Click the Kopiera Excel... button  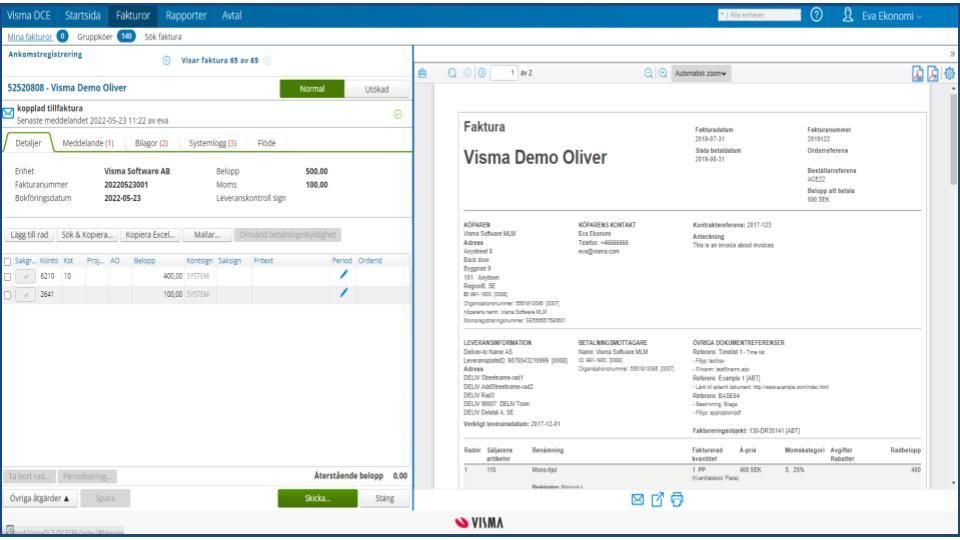150,234
